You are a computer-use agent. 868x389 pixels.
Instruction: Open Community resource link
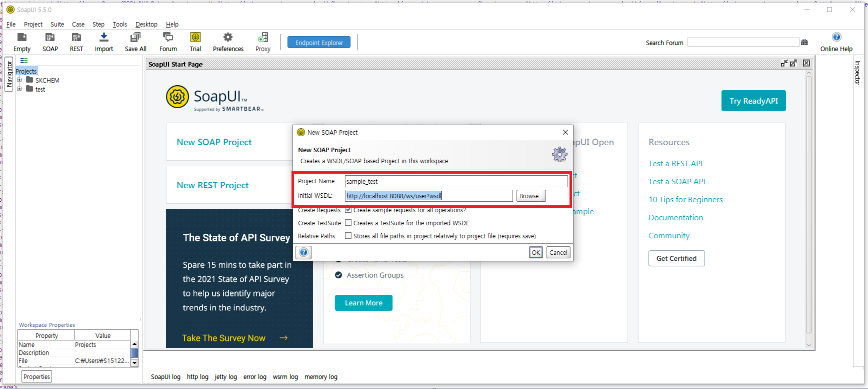tap(669, 235)
